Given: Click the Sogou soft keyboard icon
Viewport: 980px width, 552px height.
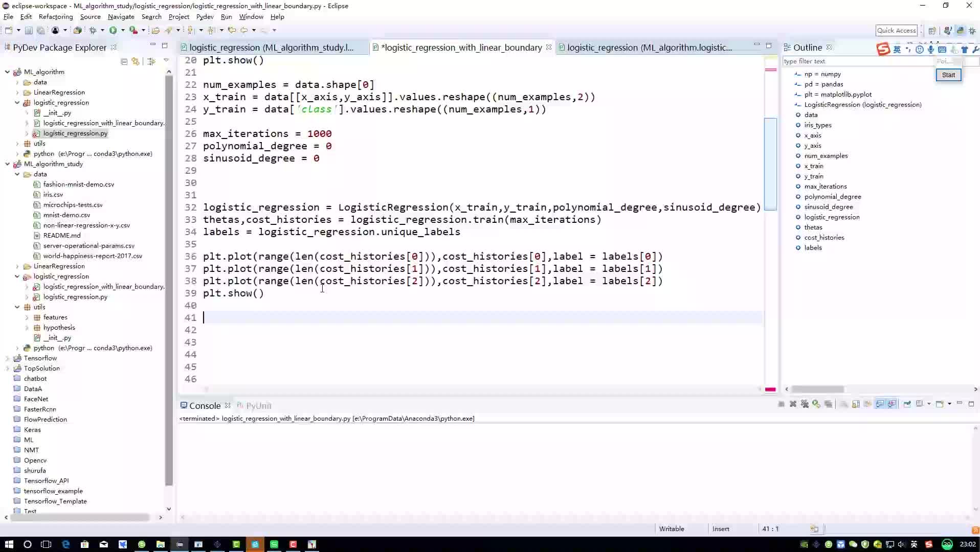Looking at the screenshot, I should [942, 50].
